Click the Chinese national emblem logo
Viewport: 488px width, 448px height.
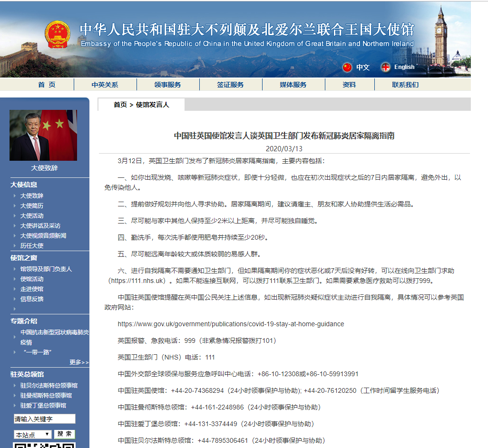[57, 34]
